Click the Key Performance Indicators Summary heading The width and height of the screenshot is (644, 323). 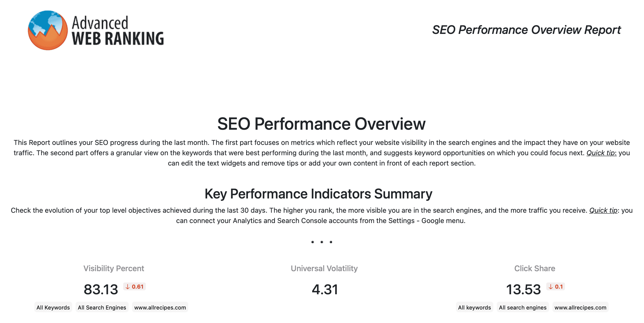click(x=319, y=194)
